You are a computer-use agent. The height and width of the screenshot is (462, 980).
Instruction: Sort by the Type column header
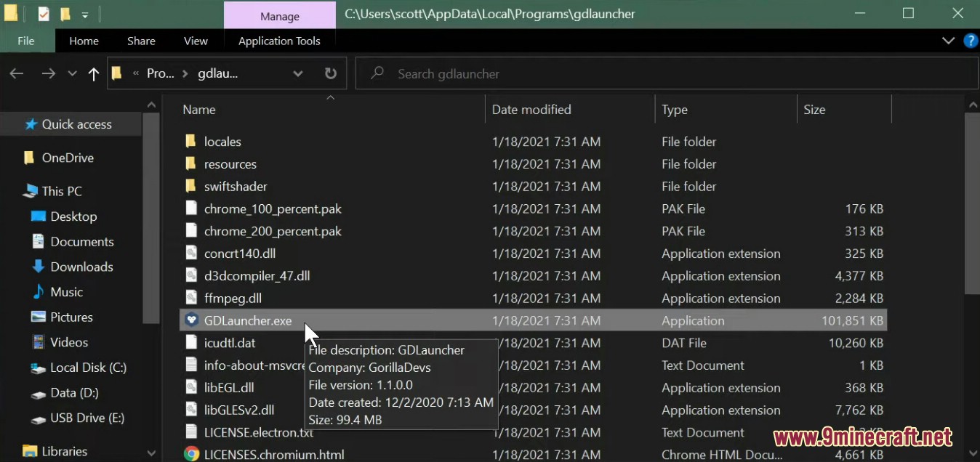[675, 110]
